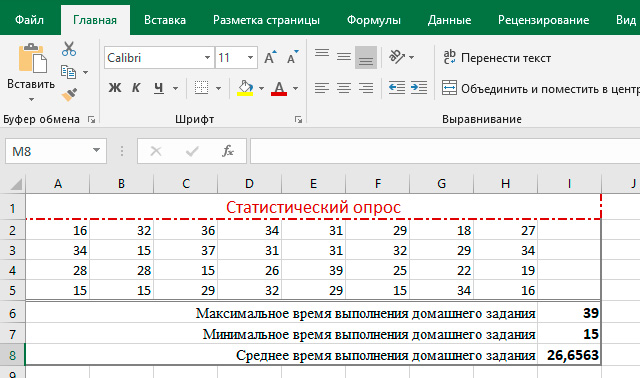Toggle underline Ч formatting
The height and width of the screenshot is (378, 640).
pyautogui.click(x=159, y=88)
